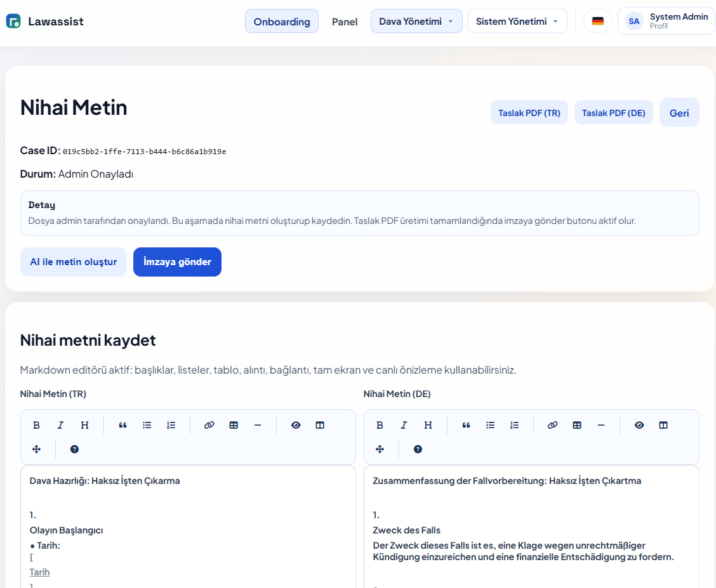Go to the Onboarding tab

tap(282, 21)
